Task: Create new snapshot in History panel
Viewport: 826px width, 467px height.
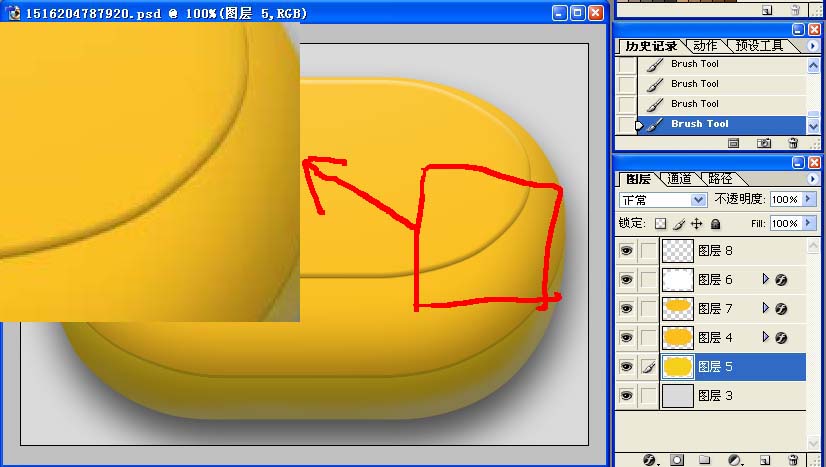Action: 764,143
